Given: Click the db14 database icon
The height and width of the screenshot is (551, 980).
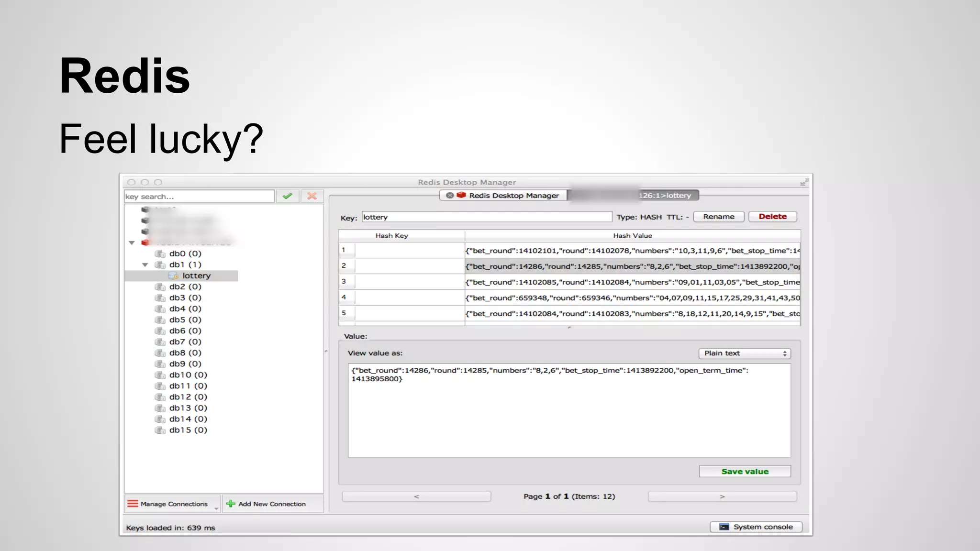Looking at the screenshot, I should tap(160, 419).
